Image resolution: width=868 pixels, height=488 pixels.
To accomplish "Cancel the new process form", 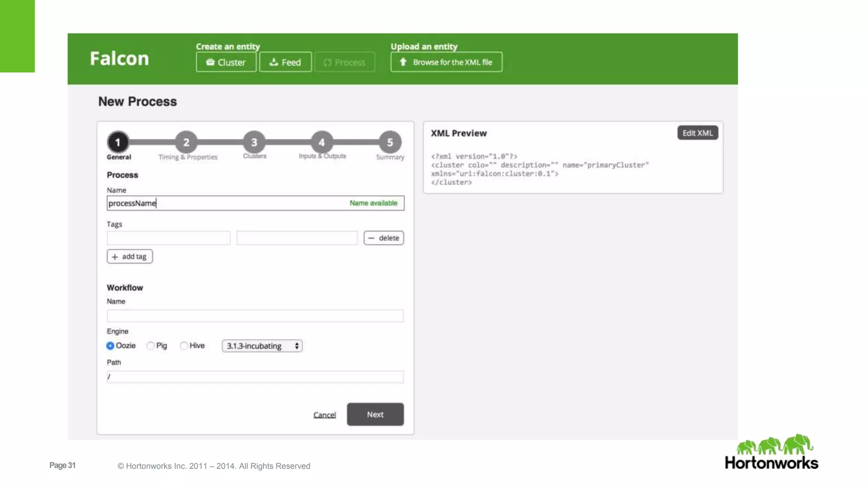I will tap(325, 415).
